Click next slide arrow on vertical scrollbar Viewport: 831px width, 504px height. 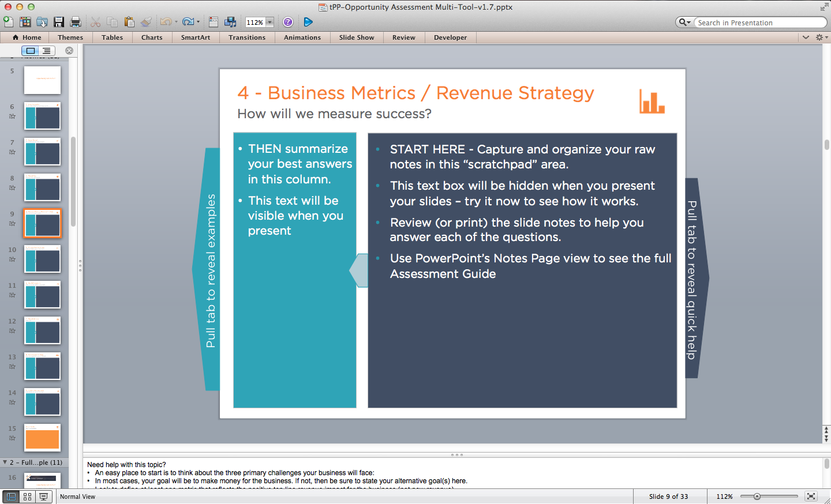pyautogui.click(x=826, y=439)
